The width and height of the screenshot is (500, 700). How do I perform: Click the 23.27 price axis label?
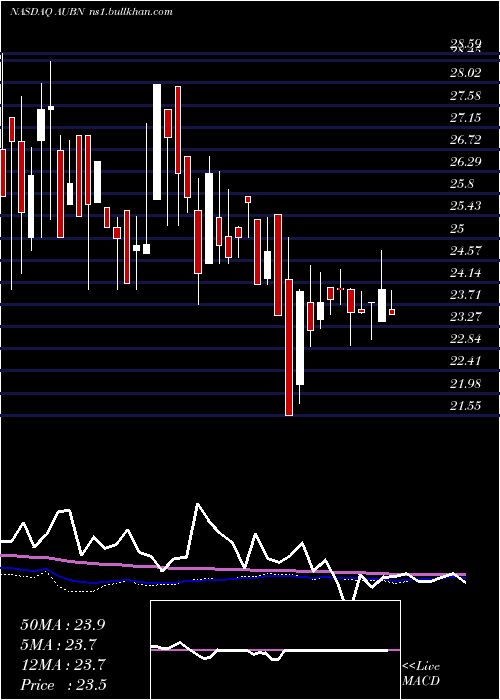pos(466,317)
